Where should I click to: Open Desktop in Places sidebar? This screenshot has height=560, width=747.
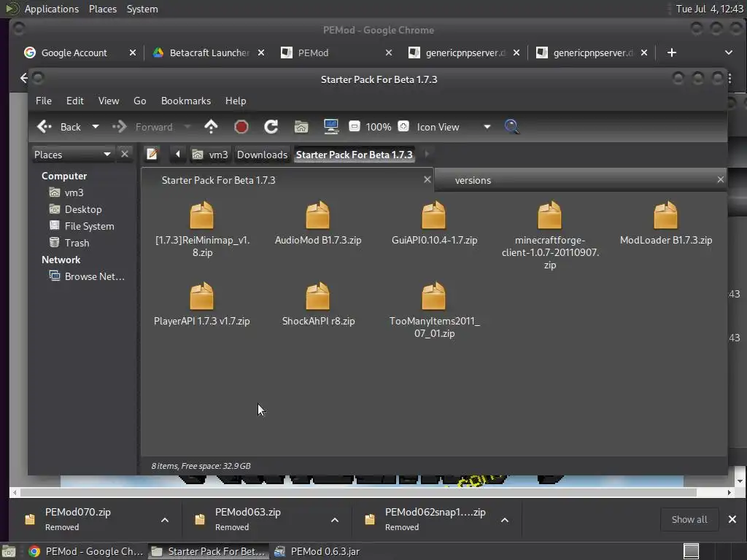click(83, 209)
